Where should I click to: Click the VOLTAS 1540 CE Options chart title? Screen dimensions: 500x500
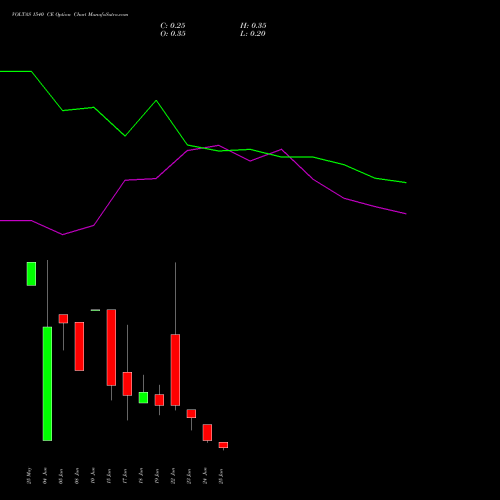70,14
